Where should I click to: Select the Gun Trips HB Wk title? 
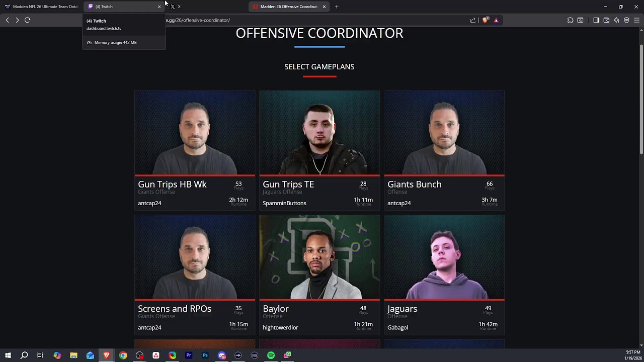pyautogui.click(x=172, y=184)
